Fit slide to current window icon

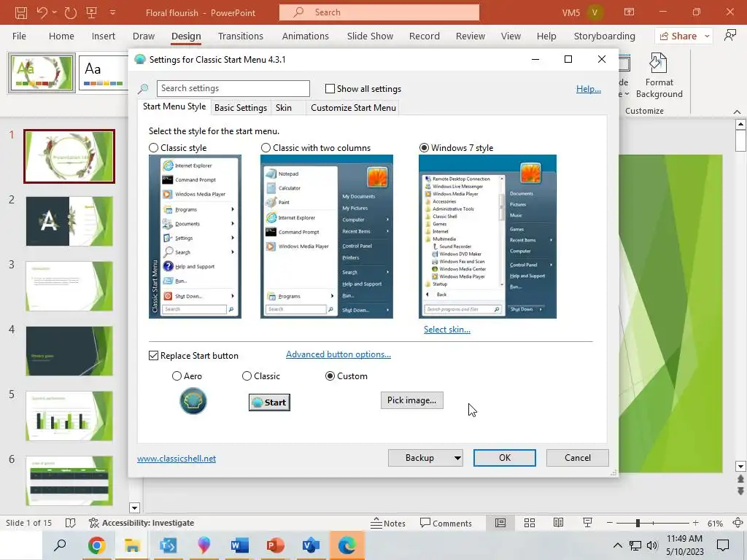pyautogui.click(x=738, y=523)
